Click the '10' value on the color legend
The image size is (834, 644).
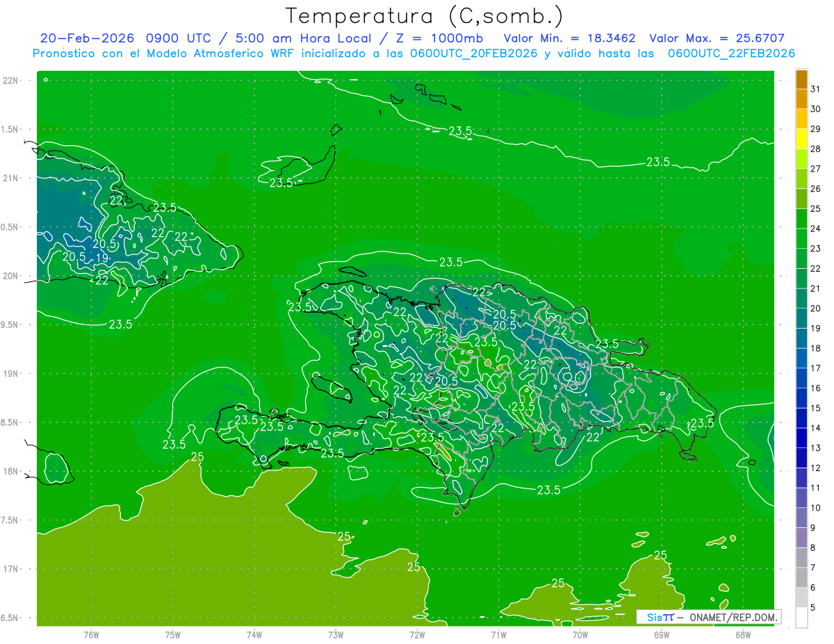815,508
